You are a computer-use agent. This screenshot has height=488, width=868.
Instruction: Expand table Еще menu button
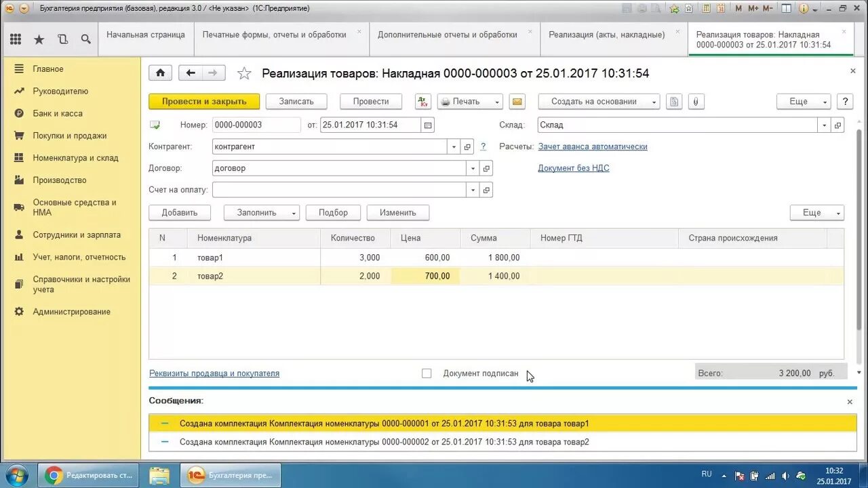tap(817, 213)
